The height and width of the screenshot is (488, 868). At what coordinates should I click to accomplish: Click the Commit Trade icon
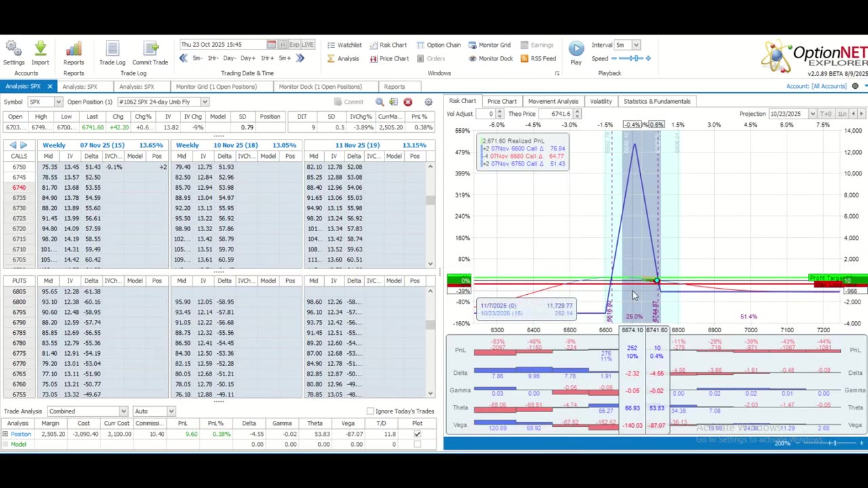pos(150,50)
